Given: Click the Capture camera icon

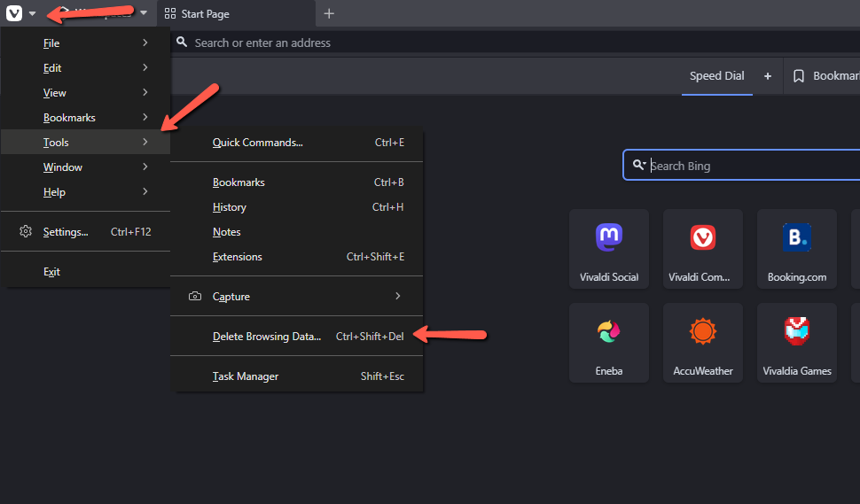Looking at the screenshot, I should 195,296.
